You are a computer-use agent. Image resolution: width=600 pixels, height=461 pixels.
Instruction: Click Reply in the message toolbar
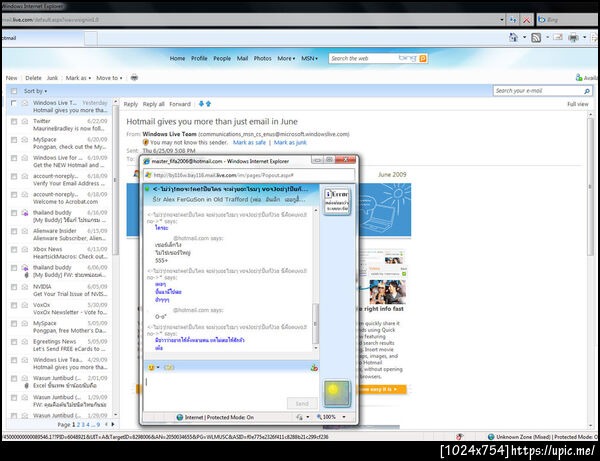point(130,104)
